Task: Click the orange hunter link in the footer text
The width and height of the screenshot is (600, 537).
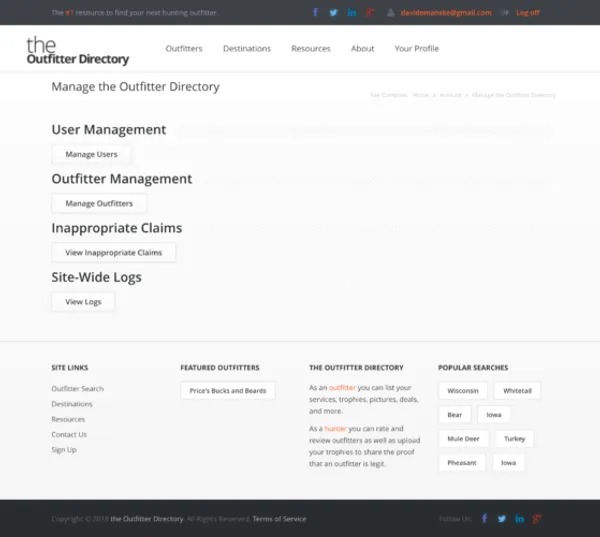Action: (x=335, y=428)
